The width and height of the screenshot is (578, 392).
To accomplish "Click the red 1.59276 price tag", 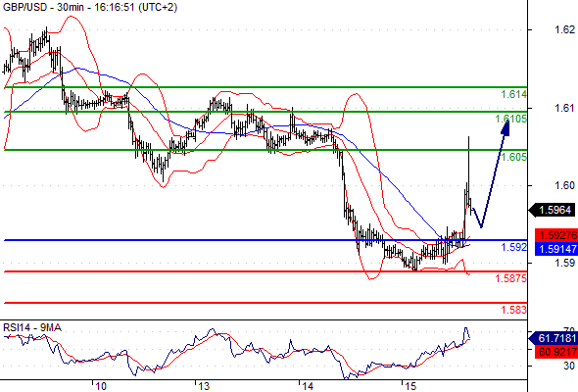I will point(556,235).
